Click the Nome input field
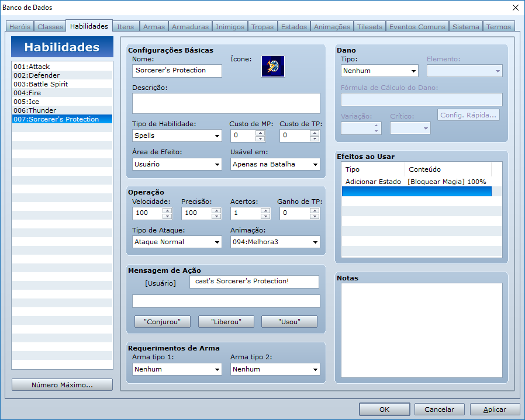525x420 pixels. click(x=177, y=71)
